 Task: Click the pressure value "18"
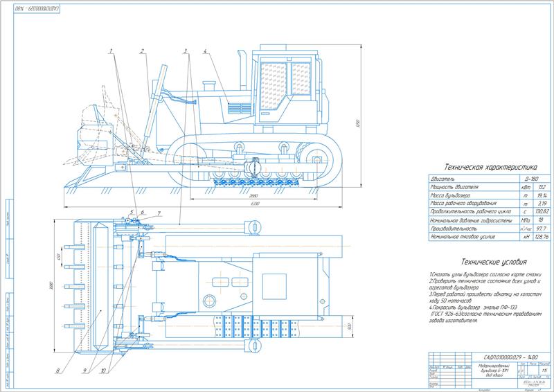pyautogui.click(x=541, y=220)
